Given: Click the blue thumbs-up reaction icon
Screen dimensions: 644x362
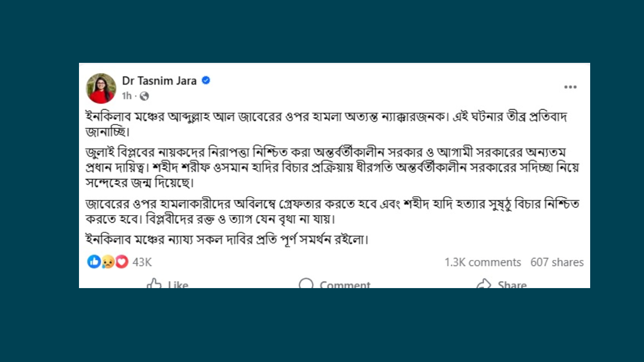Looking at the screenshot, I should click(94, 261).
